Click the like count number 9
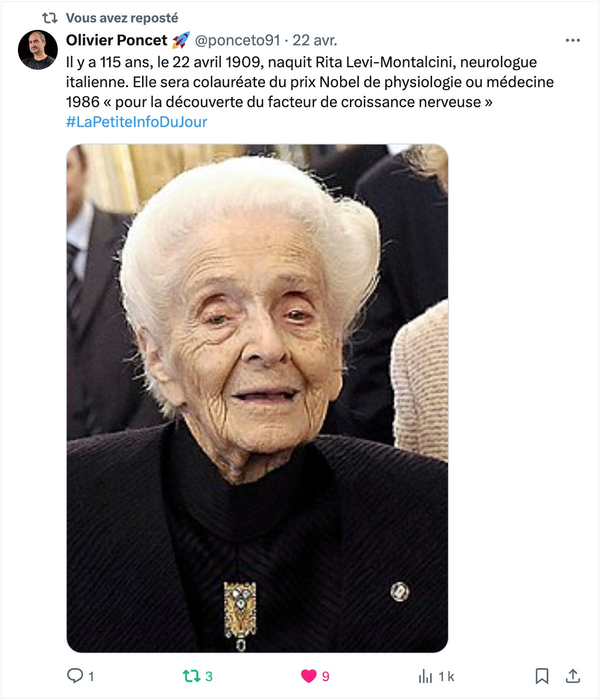Viewport: 600px width, 700px height. (x=325, y=677)
